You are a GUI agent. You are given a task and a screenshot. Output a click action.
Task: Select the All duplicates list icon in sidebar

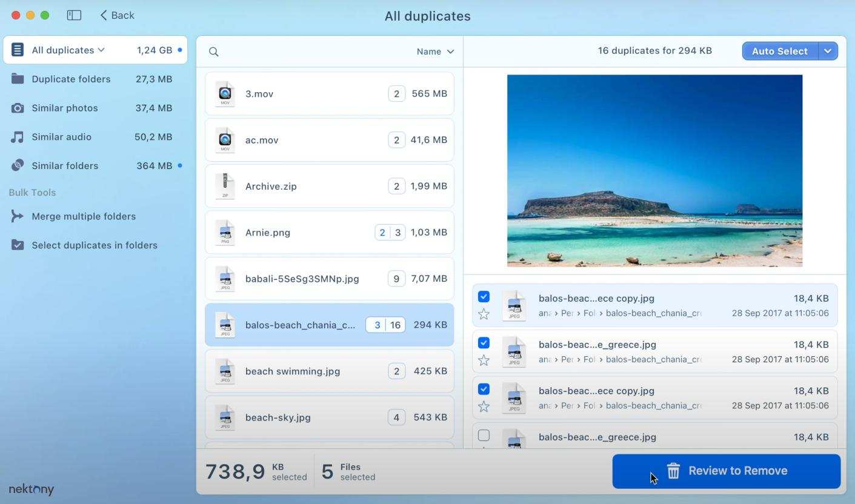(18, 50)
